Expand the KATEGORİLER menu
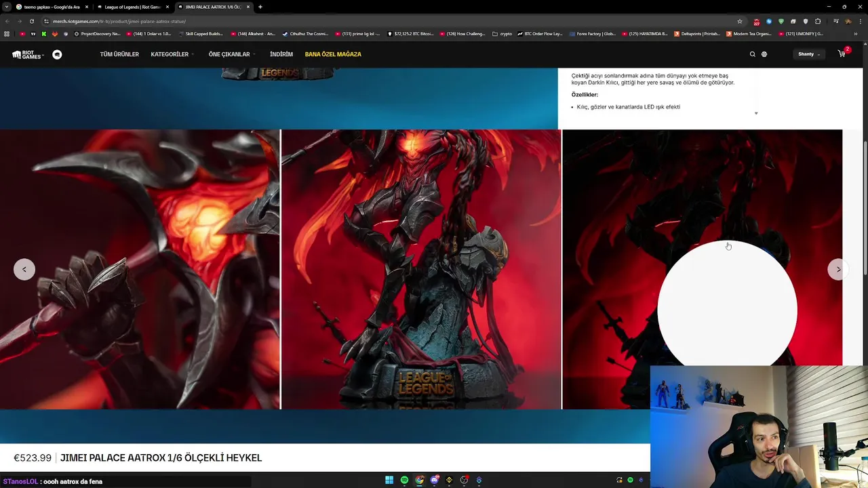Viewport: 868px width, 488px height. (172, 54)
